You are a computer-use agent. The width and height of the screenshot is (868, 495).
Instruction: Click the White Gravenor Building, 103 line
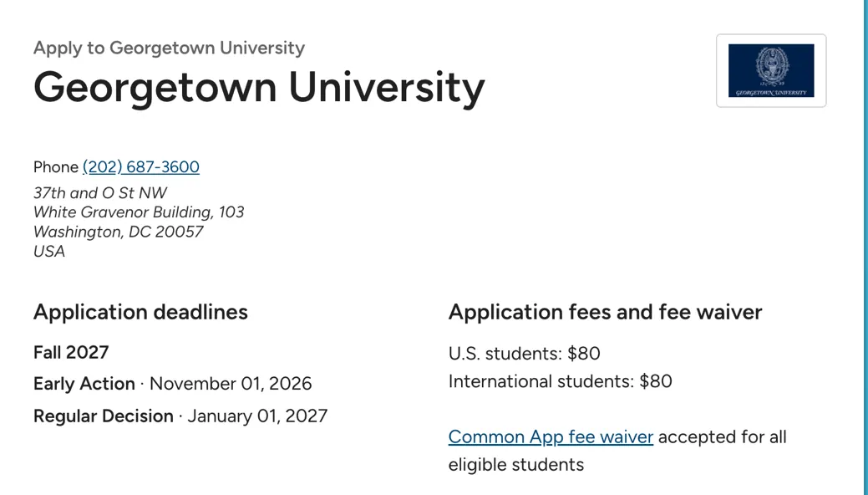[x=139, y=212]
